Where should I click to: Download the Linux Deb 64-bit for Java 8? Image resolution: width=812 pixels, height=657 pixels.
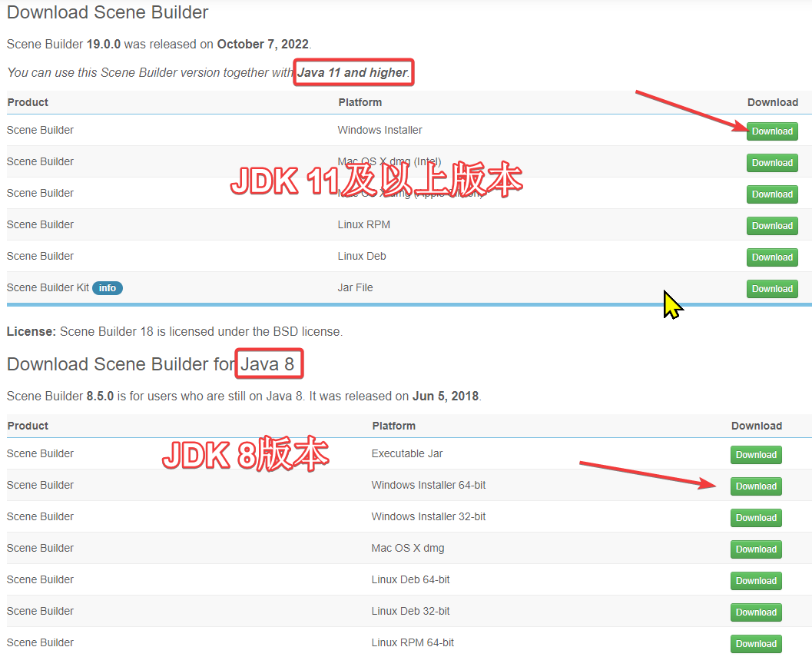[755, 580]
